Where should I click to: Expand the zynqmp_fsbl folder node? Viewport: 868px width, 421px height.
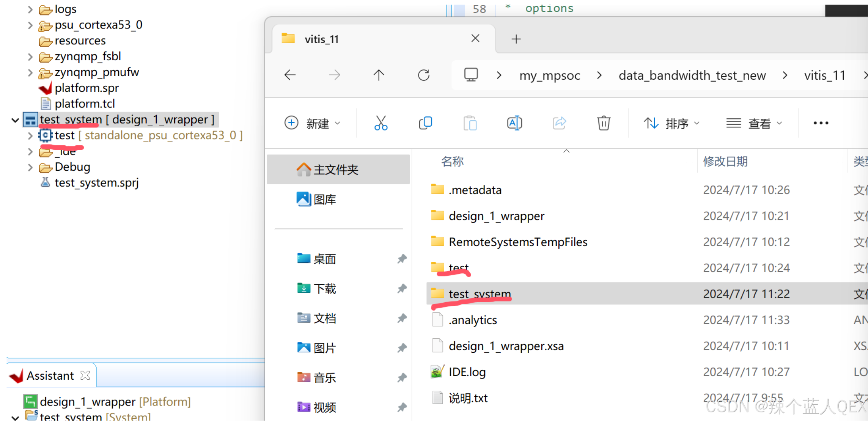coord(30,57)
